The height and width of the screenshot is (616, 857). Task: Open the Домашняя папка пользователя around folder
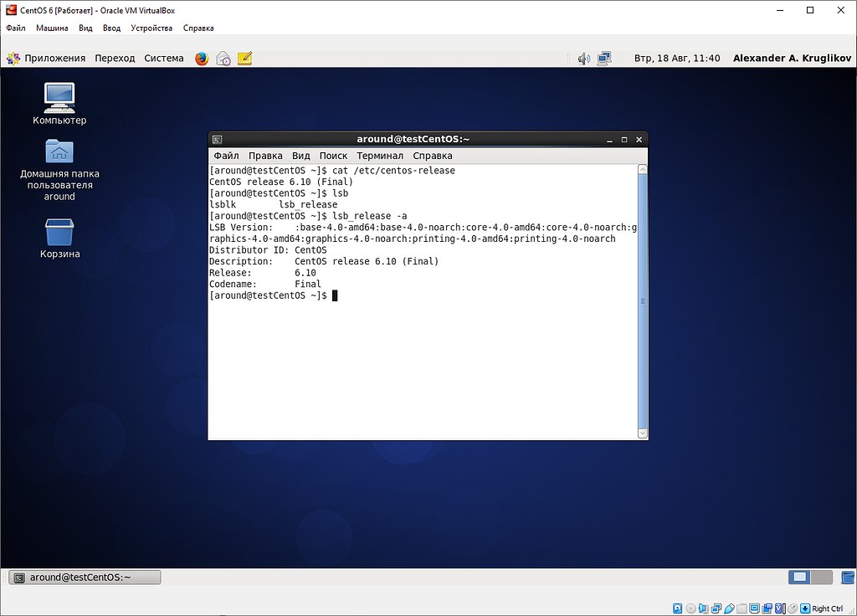click(59, 170)
